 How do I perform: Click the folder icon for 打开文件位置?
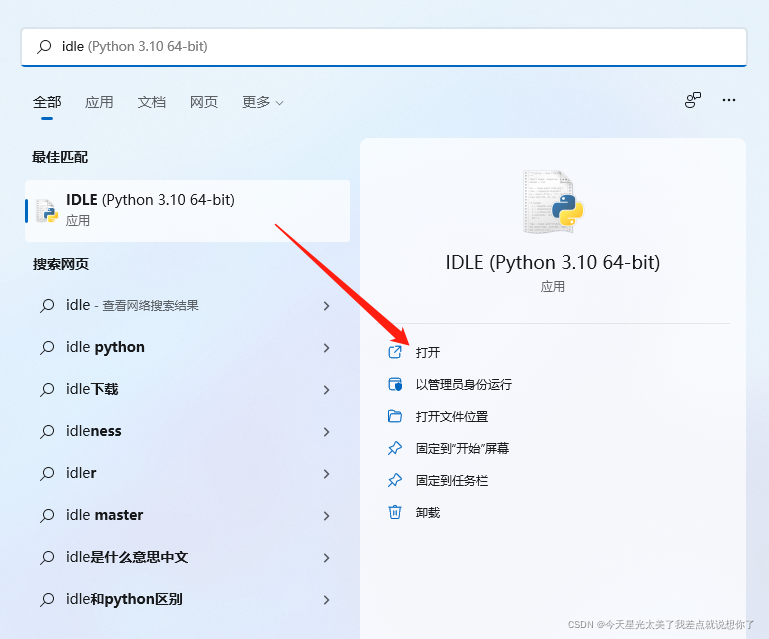tap(395, 416)
